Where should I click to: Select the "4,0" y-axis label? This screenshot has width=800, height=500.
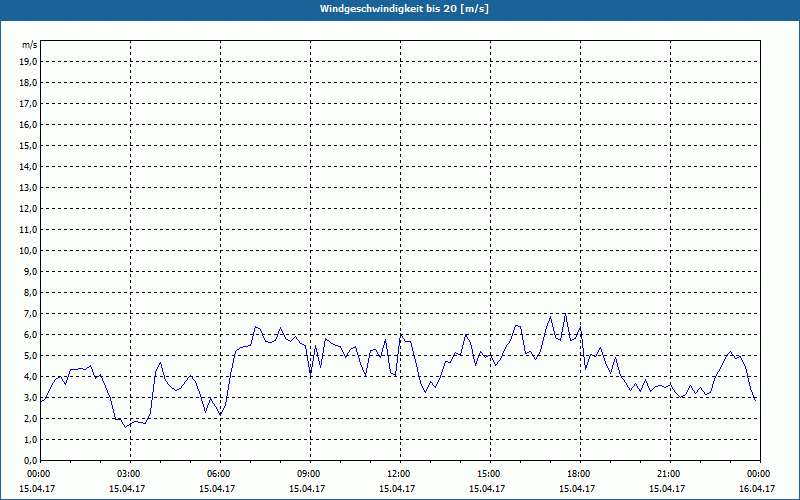31,377
